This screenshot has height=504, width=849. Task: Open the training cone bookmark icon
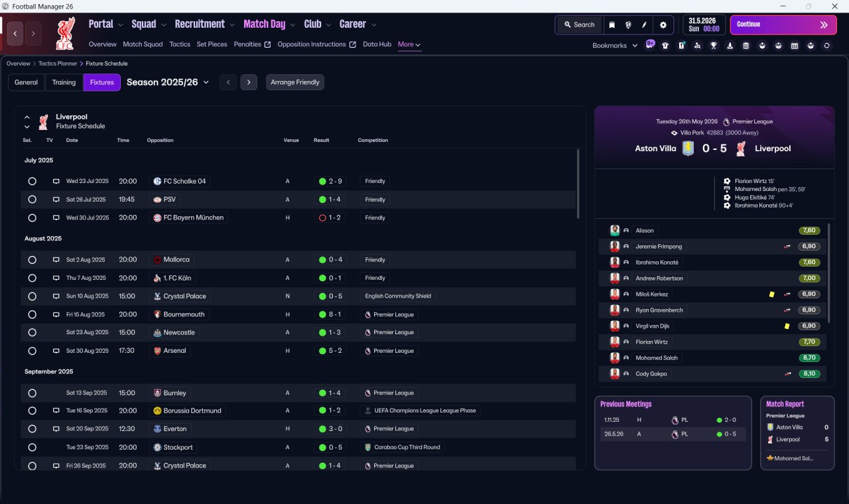(x=730, y=46)
